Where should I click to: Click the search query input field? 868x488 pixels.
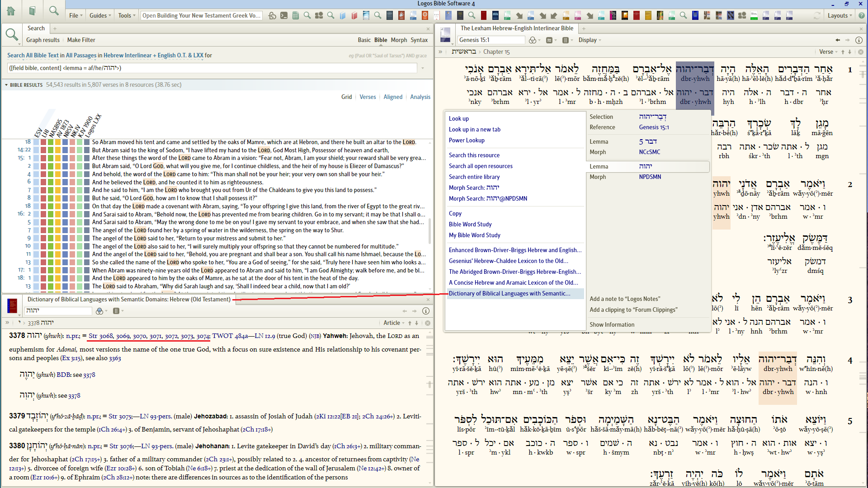point(212,68)
